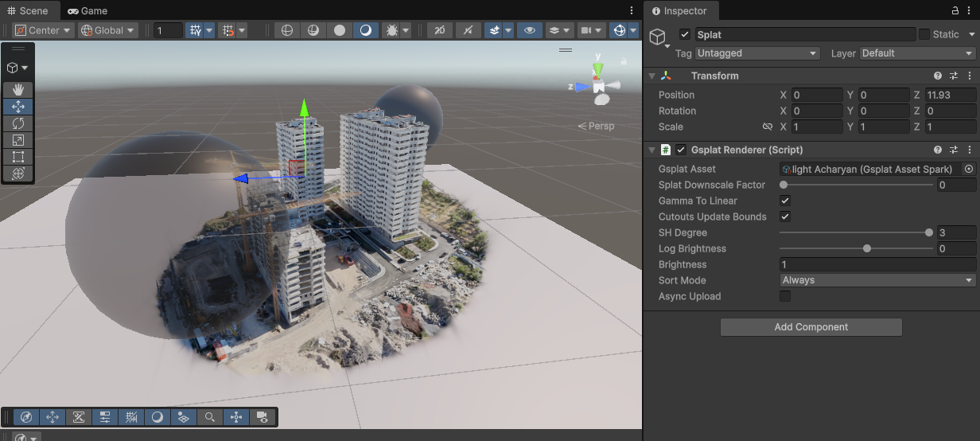Toggle the Splat object active checkbox

point(685,34)
